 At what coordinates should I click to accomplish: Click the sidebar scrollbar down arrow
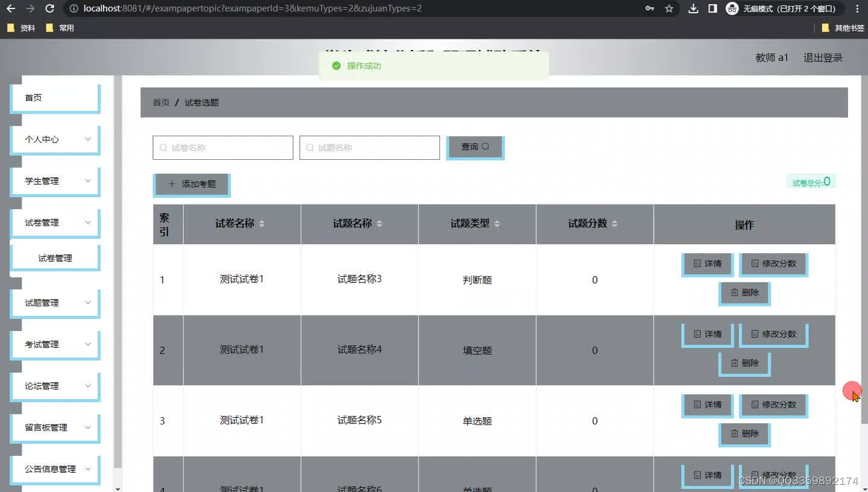pyautogui.click(x=118, y=488)
